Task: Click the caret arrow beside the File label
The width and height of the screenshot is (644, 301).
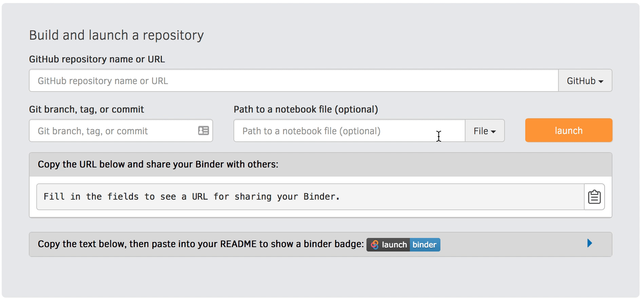Action: tap(493, 132)
